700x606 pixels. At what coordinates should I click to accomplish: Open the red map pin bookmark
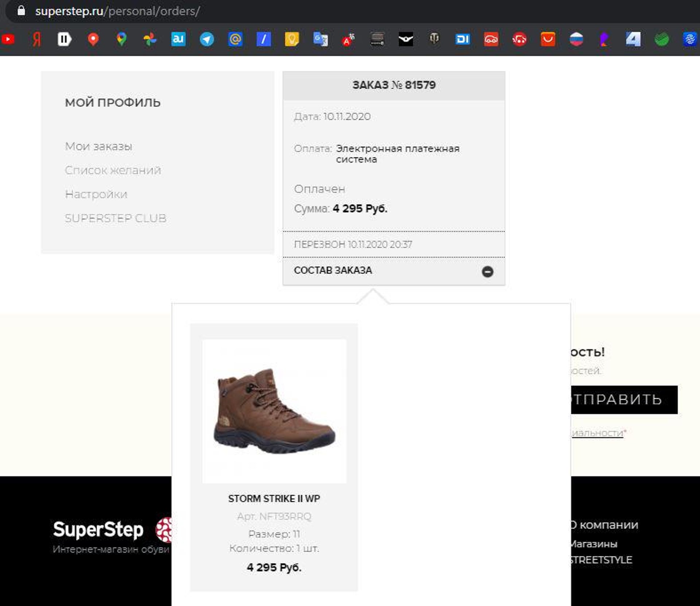[93, 39]
